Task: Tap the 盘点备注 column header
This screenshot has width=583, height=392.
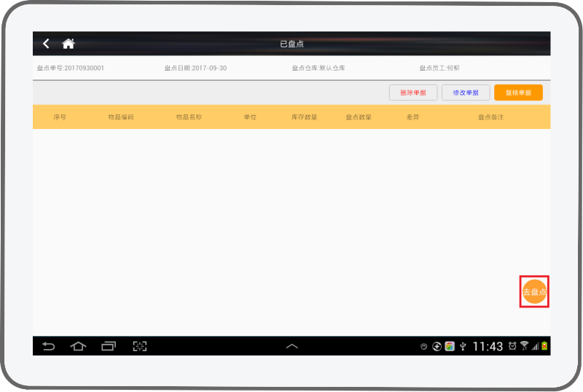Action: click(490, 117)
